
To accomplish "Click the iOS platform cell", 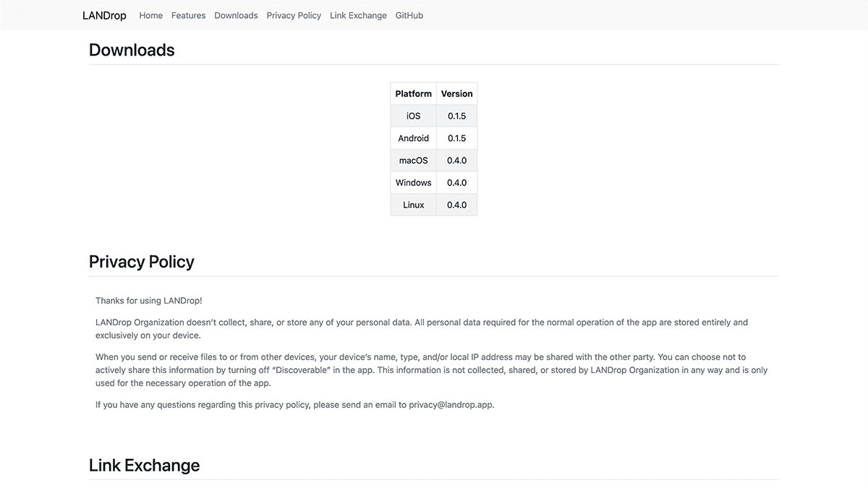I will 413,116.
